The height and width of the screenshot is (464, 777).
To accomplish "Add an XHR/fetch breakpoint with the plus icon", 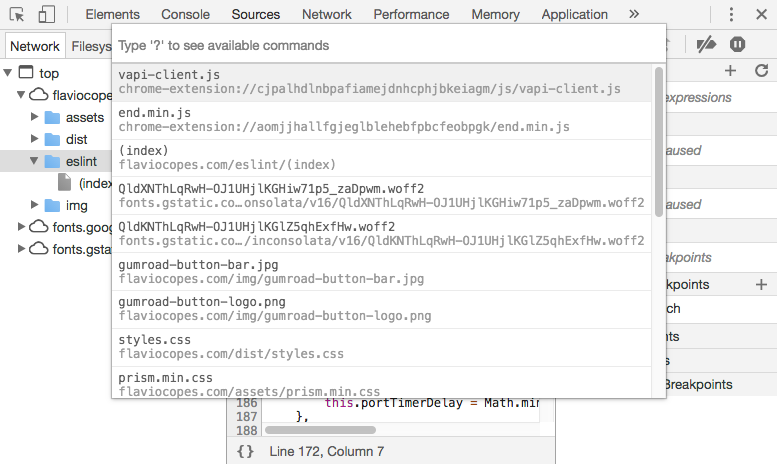I will tap(762, 285).
